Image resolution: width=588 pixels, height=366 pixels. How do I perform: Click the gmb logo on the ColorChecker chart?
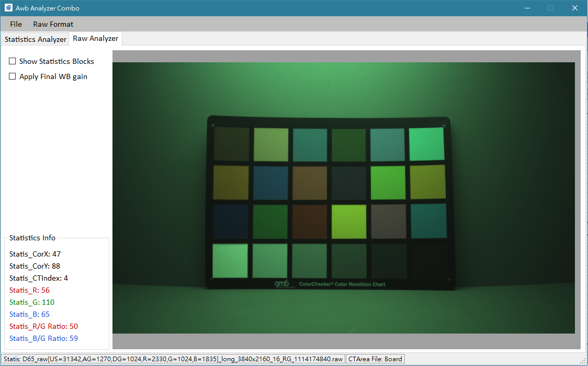[281, 284]
